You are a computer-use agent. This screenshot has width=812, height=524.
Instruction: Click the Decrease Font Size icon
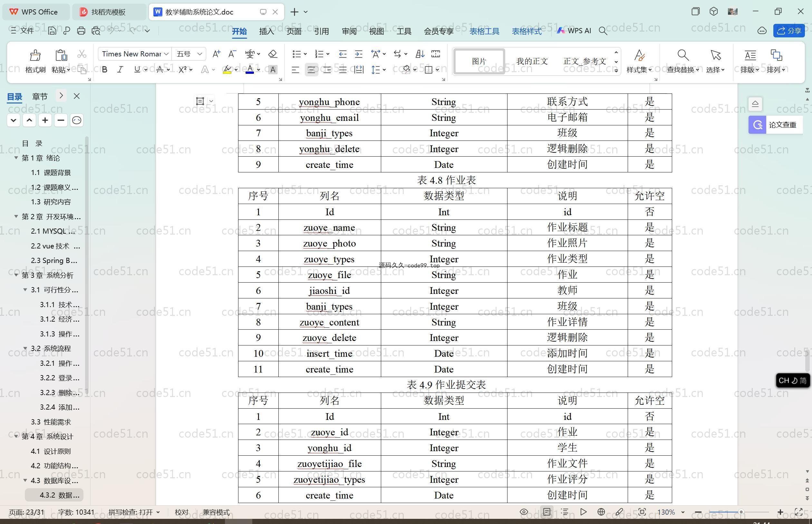pyautogui.click(x=232, y=54)
